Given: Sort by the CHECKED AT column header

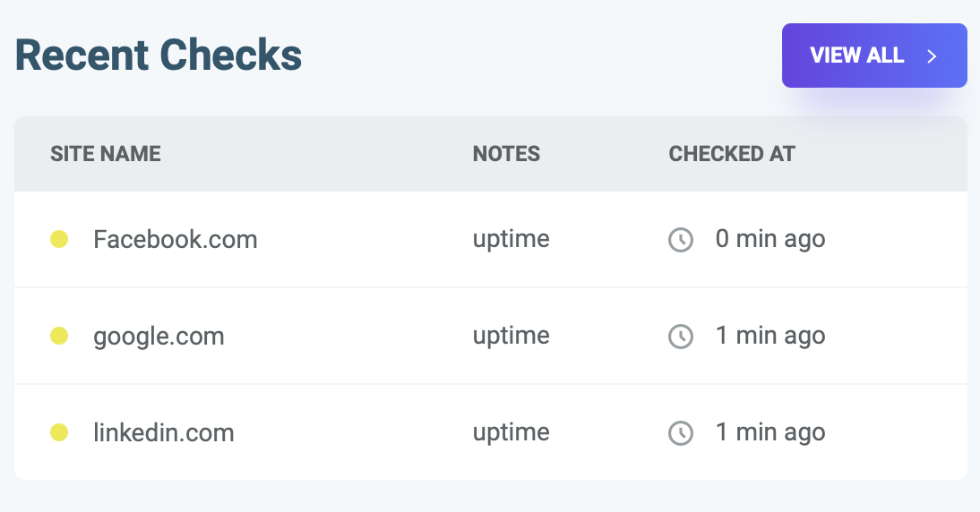Looking at the screenshot, I should [x=731, y=153].
